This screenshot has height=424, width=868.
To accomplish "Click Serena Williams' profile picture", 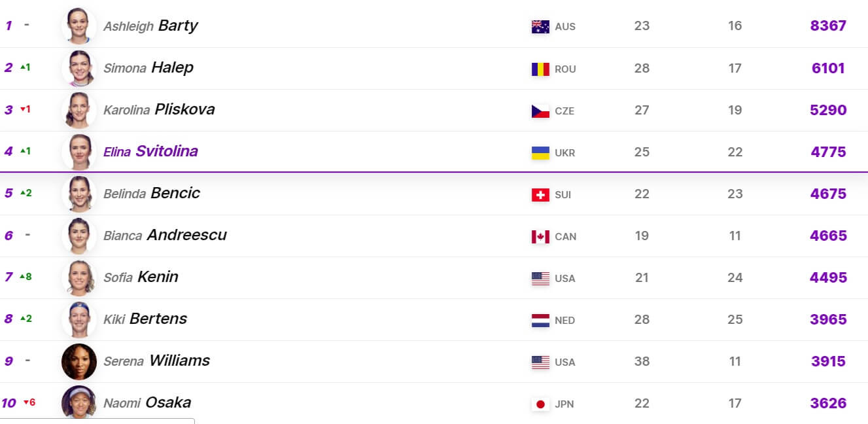I will click(x=79, y=361).
